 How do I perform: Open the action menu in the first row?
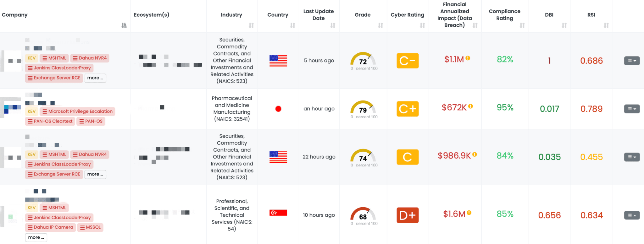(x=632, y=61)
